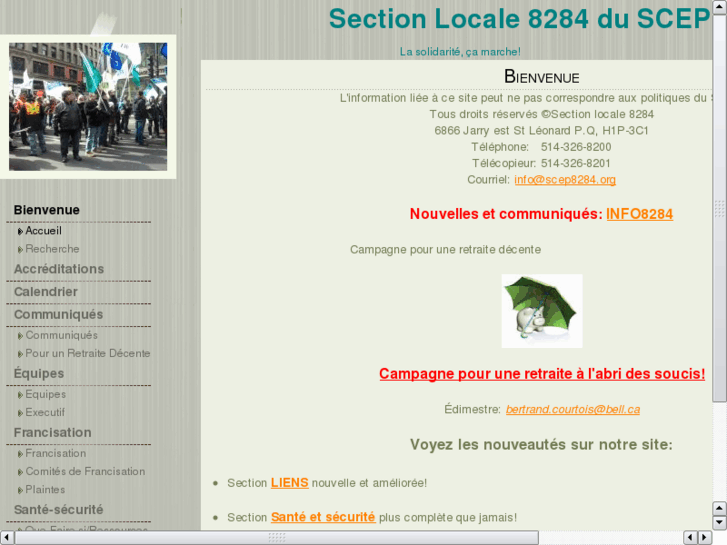The image size is (727, 545).
Task: Open the Santé et sécurité link
Action: click(323, 517)
